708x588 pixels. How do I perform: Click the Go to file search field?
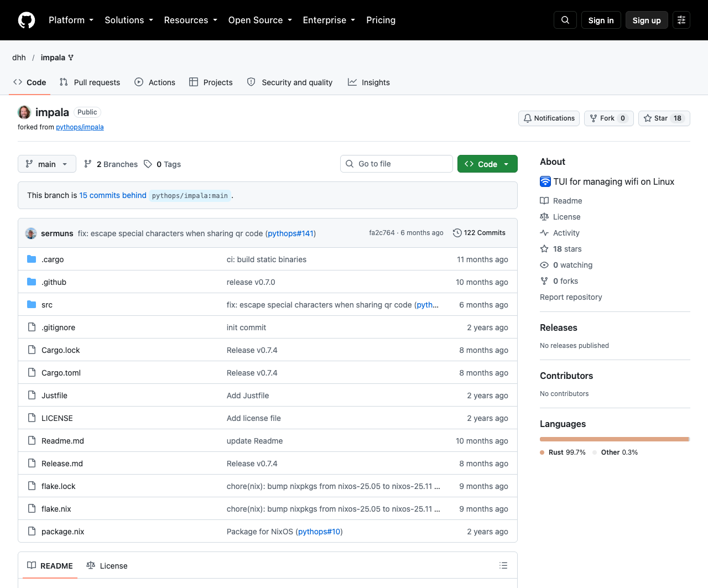click(x=397, y=164)
